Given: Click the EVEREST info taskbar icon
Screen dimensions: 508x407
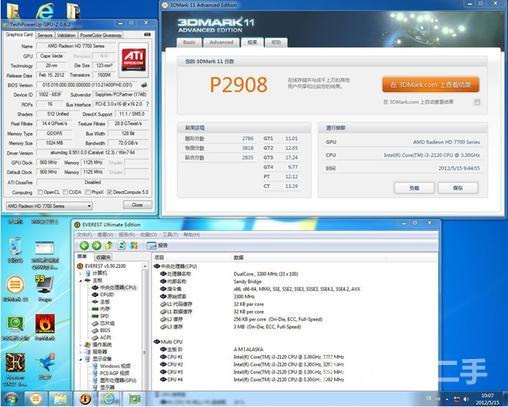Looking at the screenshot, I should (85, 399).
